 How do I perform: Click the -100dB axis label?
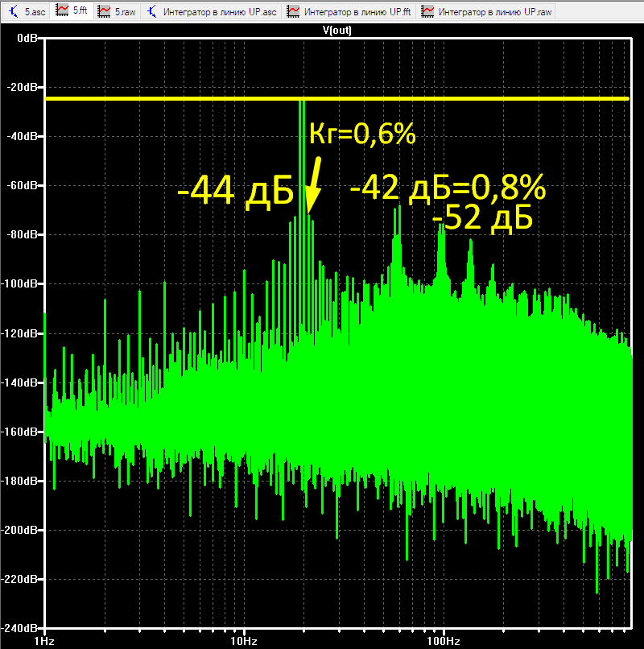click(19, 284)
